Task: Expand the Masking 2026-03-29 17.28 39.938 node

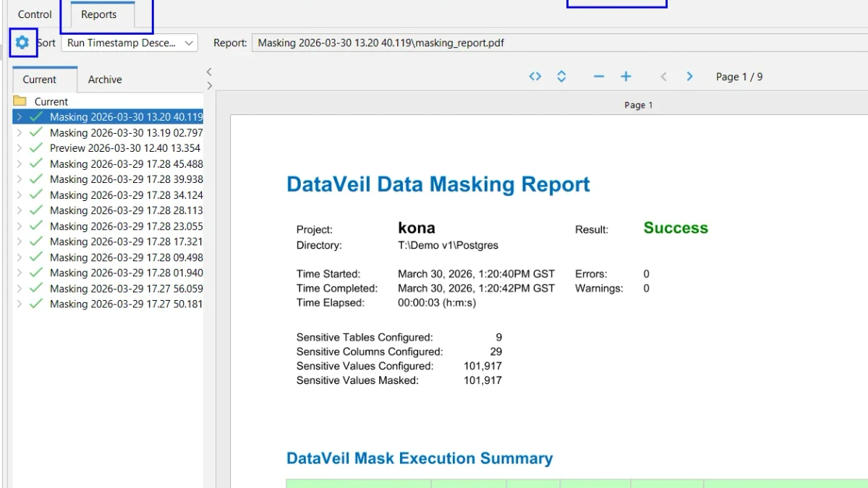Action: [19, 179]
